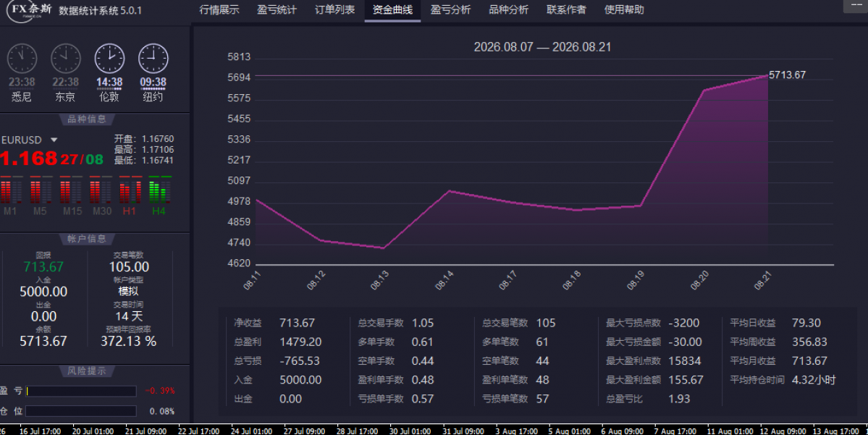Click the 总亏损 value -765.53
Image resolution: width=868 pixels, height=435 pixels.
tap(300, 361)
